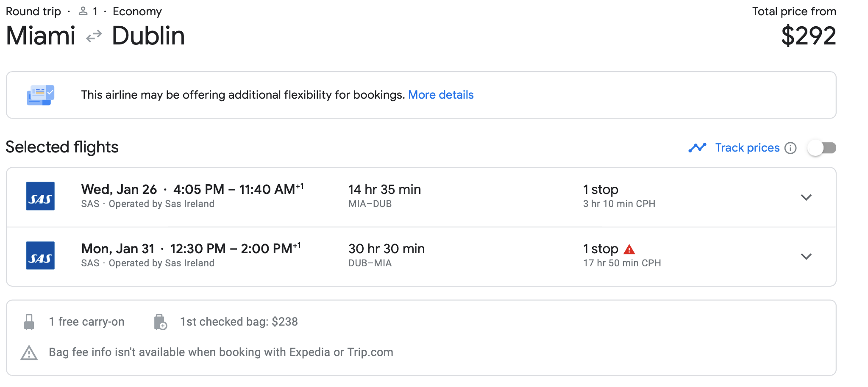Click the round trip swap arrows icon
868x387 pixels.
(x=94, y=36)
